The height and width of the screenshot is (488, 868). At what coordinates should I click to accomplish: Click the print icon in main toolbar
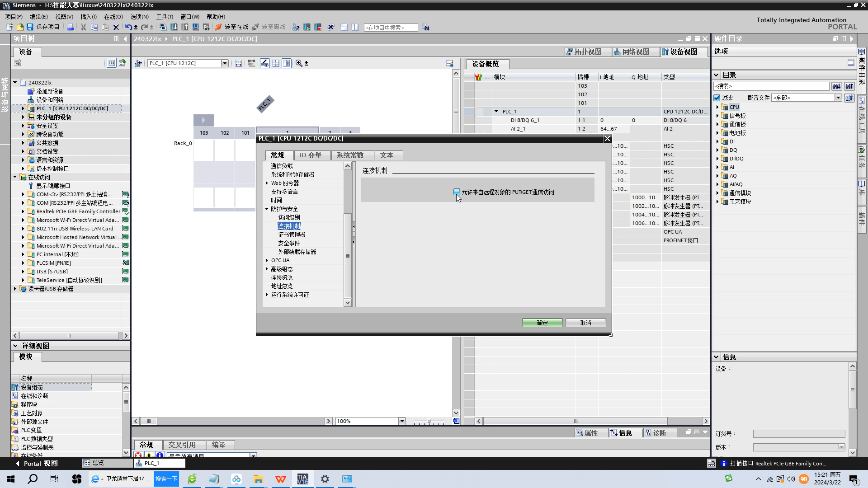[x=71, y=27]
